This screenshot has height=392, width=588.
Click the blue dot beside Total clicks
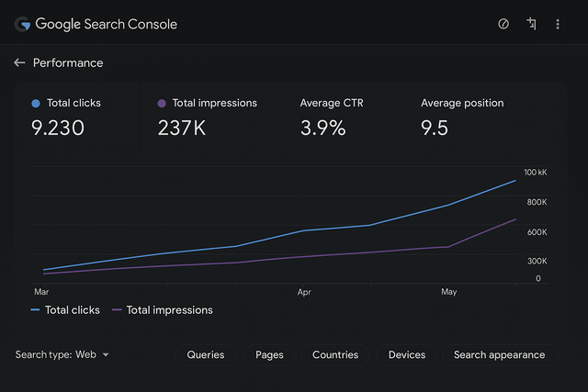pos(36,104)
